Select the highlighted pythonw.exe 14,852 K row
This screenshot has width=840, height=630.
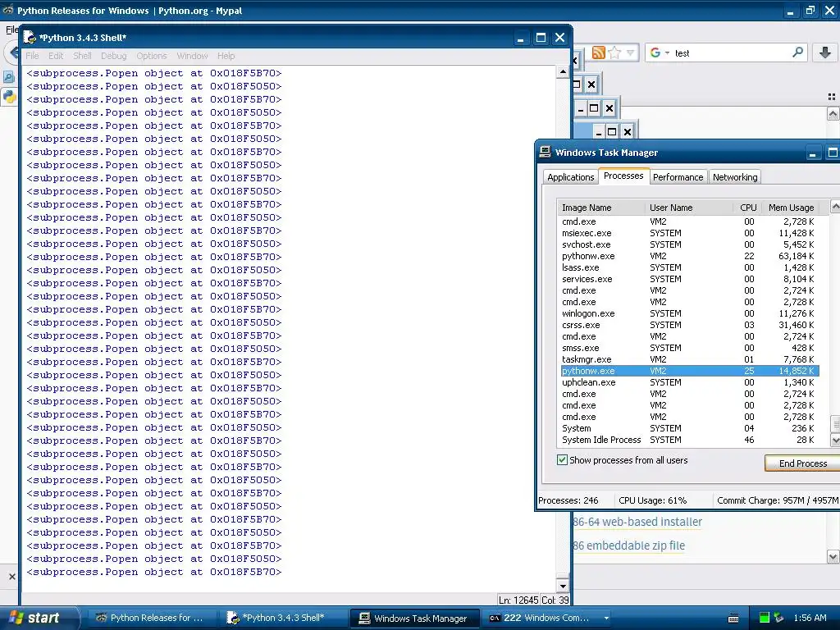(689, 371)
